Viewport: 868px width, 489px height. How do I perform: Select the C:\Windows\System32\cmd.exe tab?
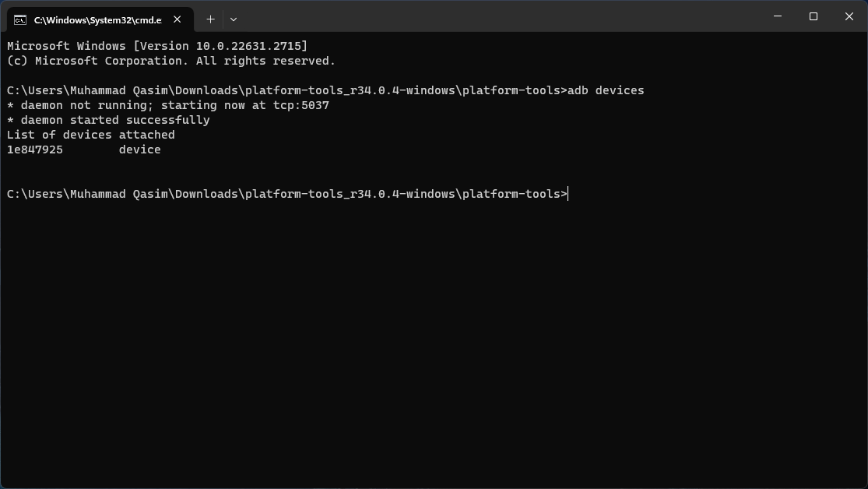pyautogui.click(x=97, y=19)
